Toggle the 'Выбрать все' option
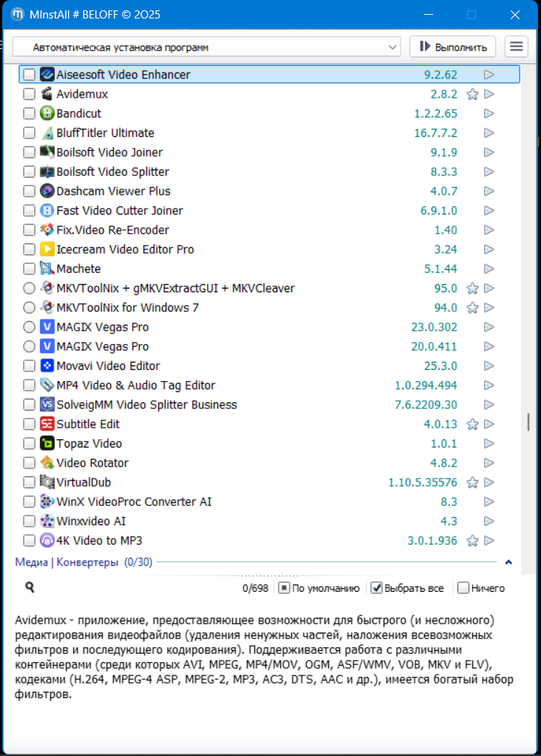541x756 pixels. [x=377, y=588]
